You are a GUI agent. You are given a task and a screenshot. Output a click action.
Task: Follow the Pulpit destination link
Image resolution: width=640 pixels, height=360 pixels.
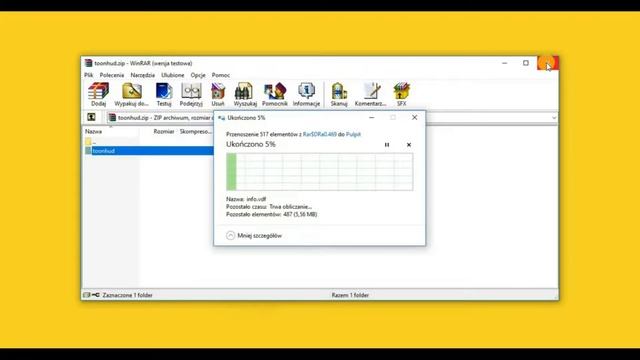pos(353,134)
